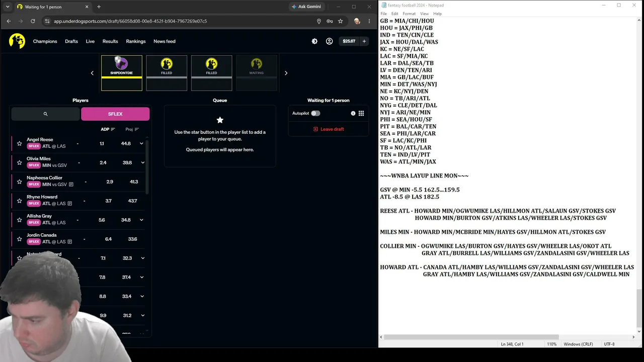Click the $25.67 balance button
Image resolution: width=644 pixels, height=362 pixels.
(349, 41)
